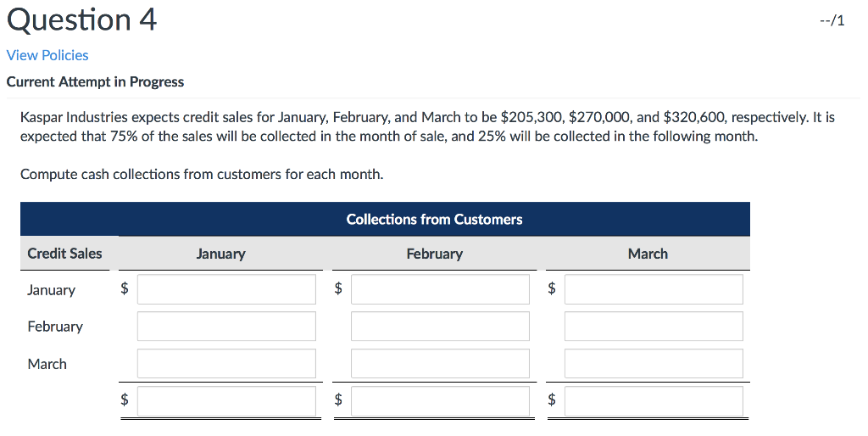This screenshot has height=436, width=868.
Task: Select February sales row, January column input
Action: click(226, 327)
